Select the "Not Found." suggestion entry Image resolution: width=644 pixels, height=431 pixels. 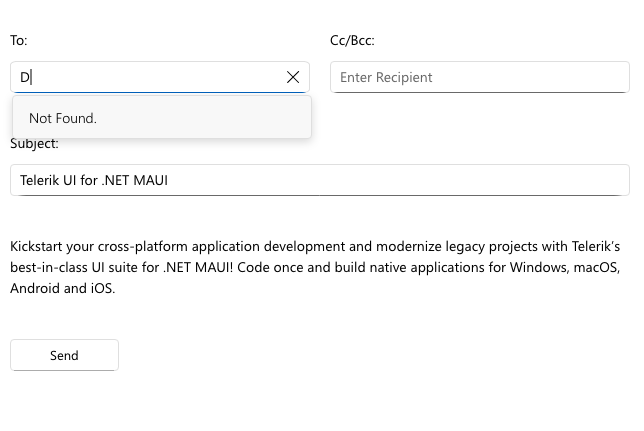pos(162,118)
